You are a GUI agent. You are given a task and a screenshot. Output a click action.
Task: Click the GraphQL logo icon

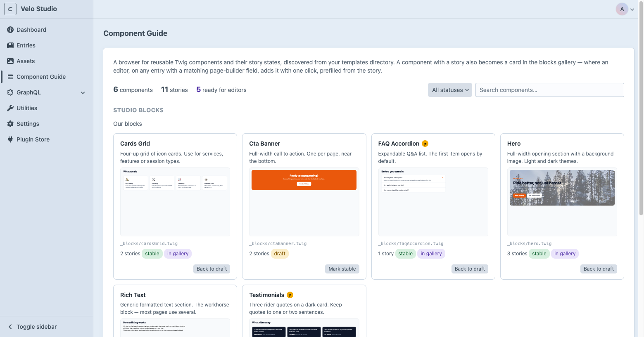10,92
